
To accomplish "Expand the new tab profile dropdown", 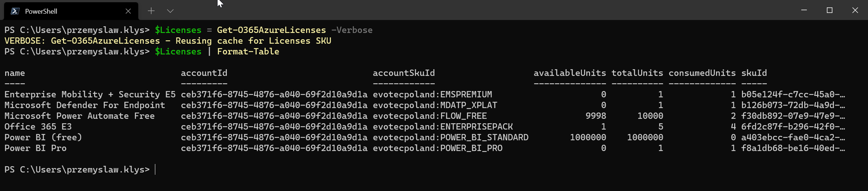I will (x=170, y=11).
